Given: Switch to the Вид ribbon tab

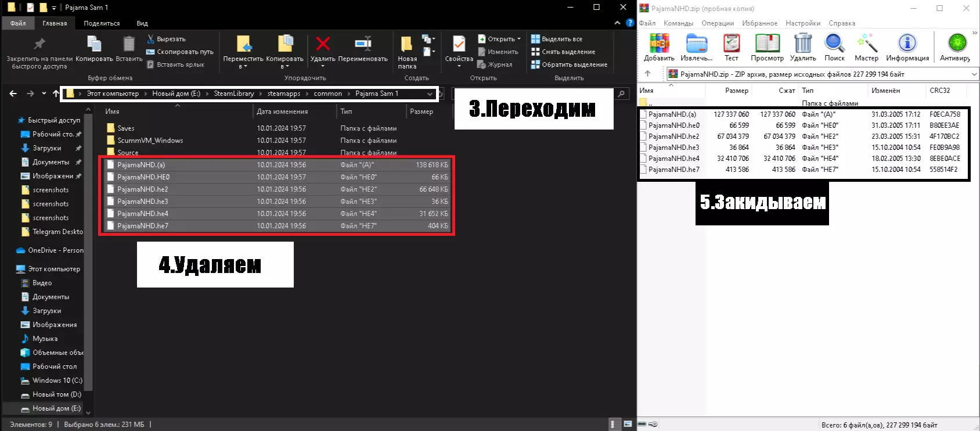Looking at the screenshot, I should (x=142, y=23).
